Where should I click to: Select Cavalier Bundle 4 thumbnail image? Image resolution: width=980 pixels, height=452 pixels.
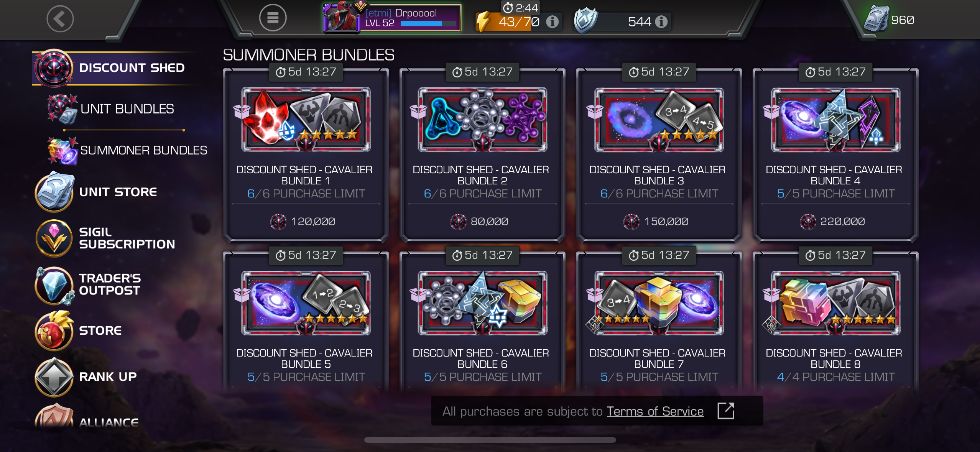point(835,120)
